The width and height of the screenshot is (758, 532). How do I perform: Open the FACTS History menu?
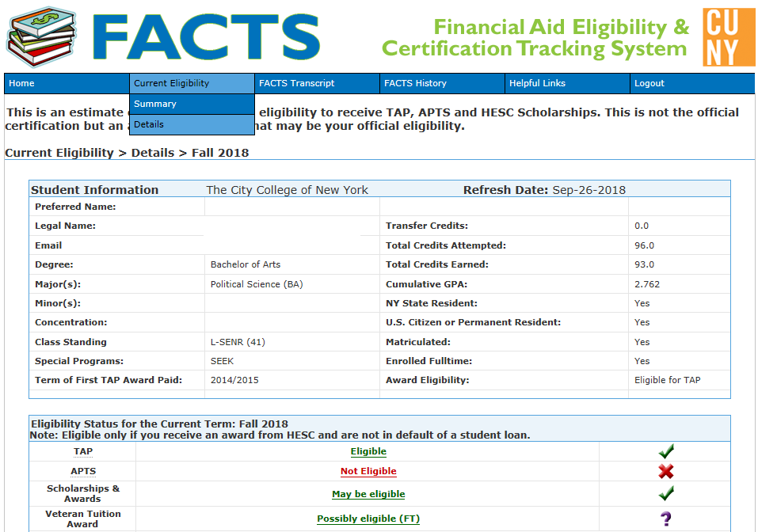442,83
